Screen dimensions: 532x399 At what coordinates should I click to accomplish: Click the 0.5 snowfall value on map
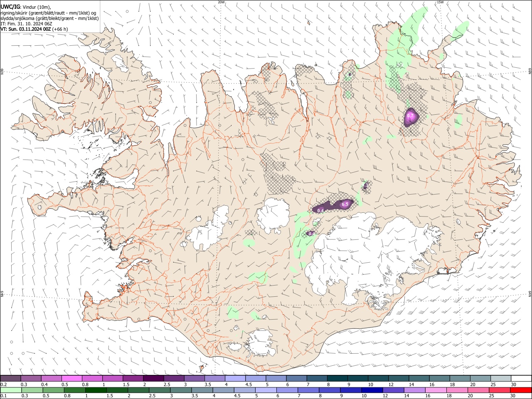click(345, 204)
